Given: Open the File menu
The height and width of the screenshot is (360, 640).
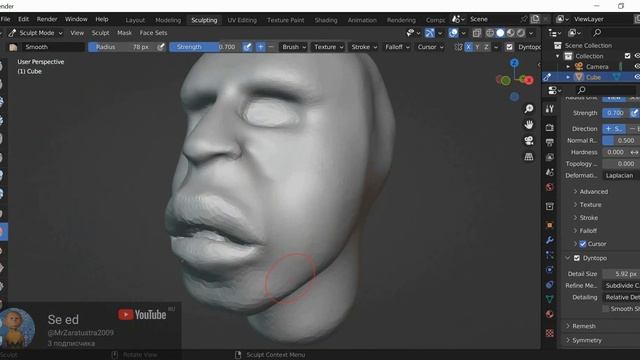Looking at the screenshot, I should pyautogui.click(x=6, y=19).
